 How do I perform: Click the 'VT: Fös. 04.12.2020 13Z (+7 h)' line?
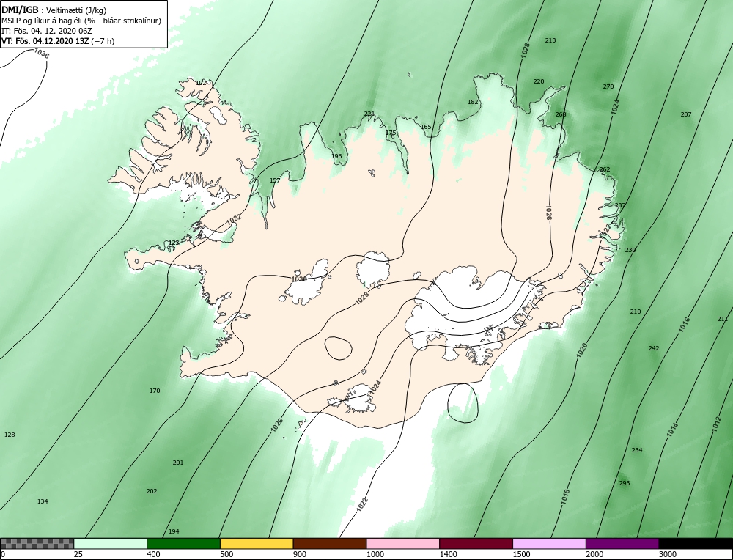pos(58,40)
